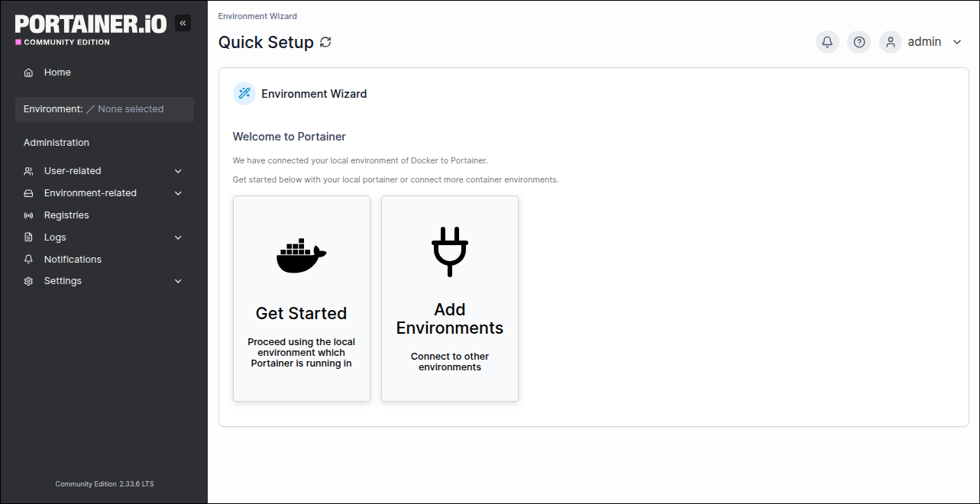Click the plug icon for Add Environments
The image size is (980, 504).
[x=449, y=251]
